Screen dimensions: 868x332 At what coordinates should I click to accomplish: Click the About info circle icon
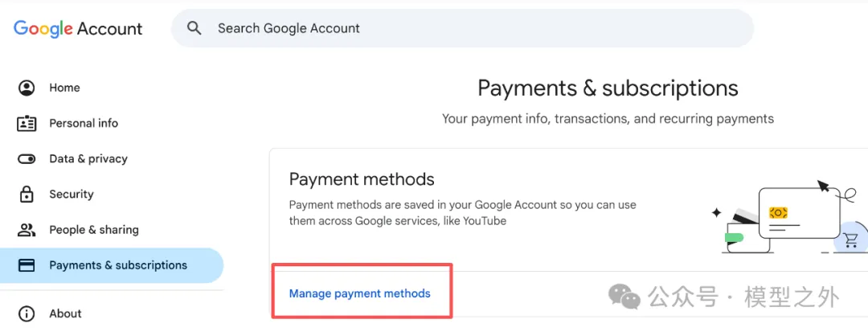pyautogui.click(x=27, y=314)
